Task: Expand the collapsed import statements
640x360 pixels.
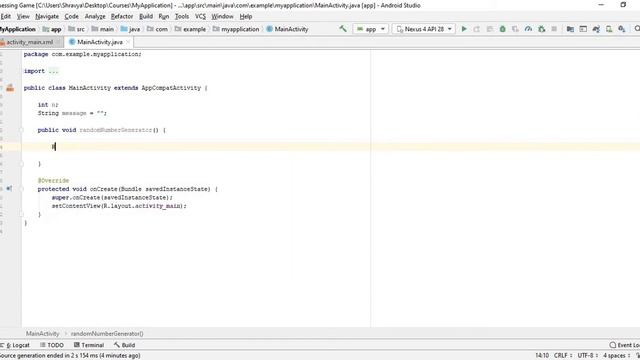Action: point(53,71)
